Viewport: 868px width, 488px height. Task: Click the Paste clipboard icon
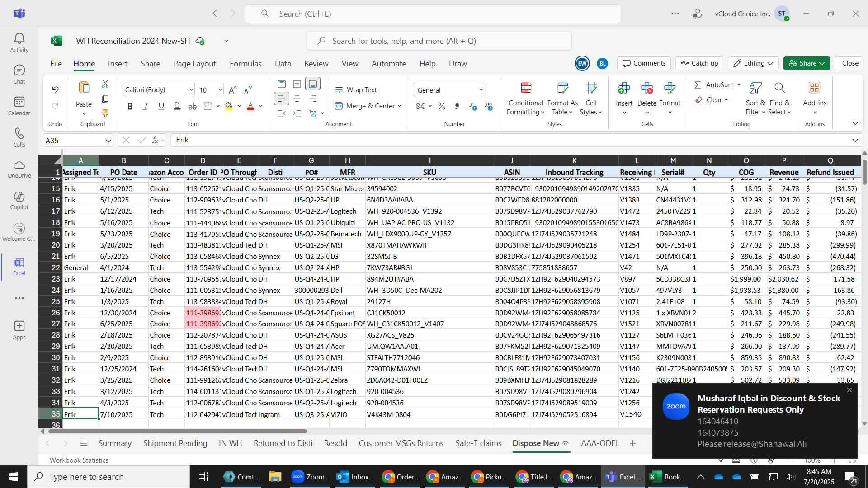click(84, 87)
